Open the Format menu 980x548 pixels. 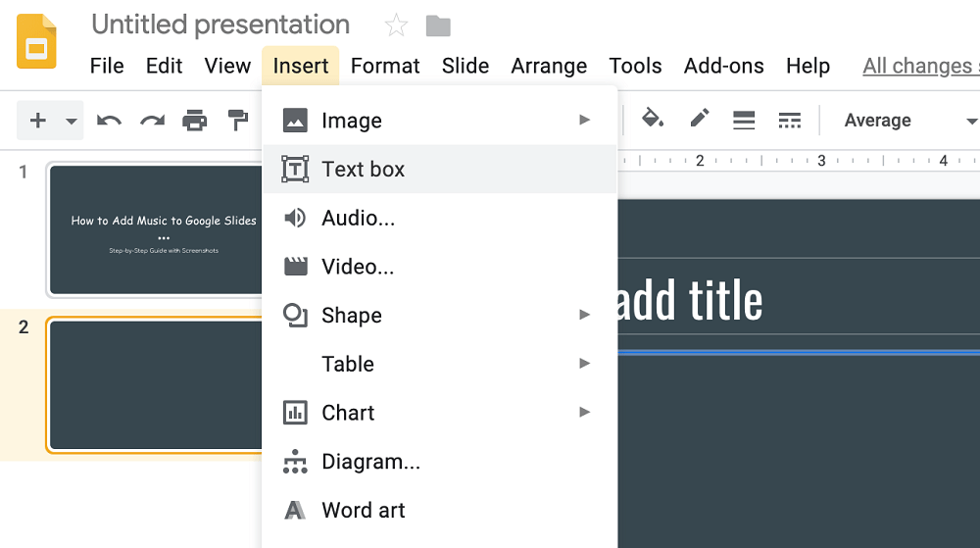(x=385, y=66)
